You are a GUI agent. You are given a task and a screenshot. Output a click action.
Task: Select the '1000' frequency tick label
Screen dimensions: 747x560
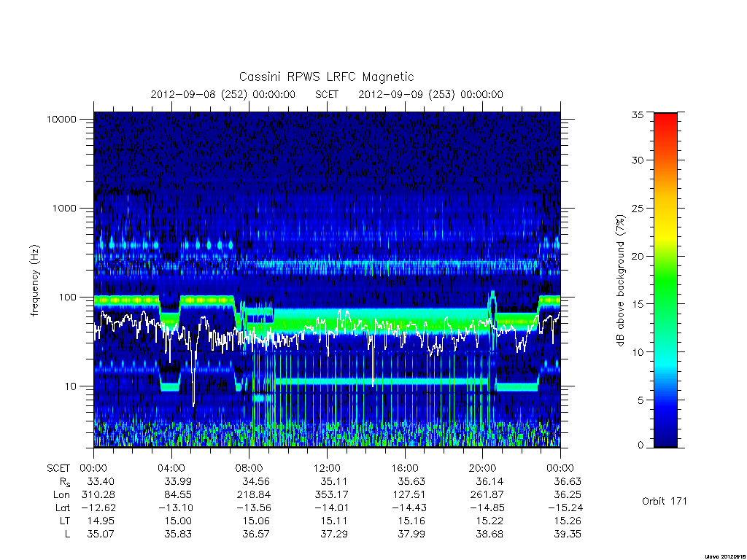pos(64,208)
